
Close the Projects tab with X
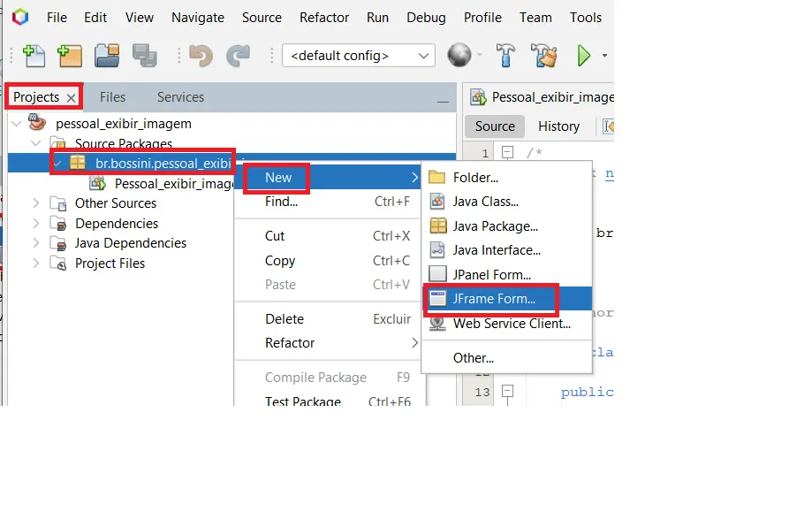[71, 97]
